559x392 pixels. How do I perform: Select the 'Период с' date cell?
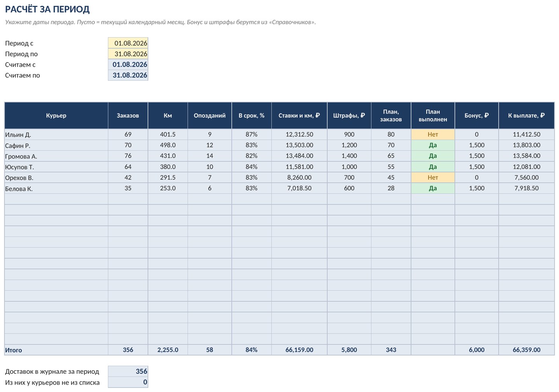pos(128,43)
